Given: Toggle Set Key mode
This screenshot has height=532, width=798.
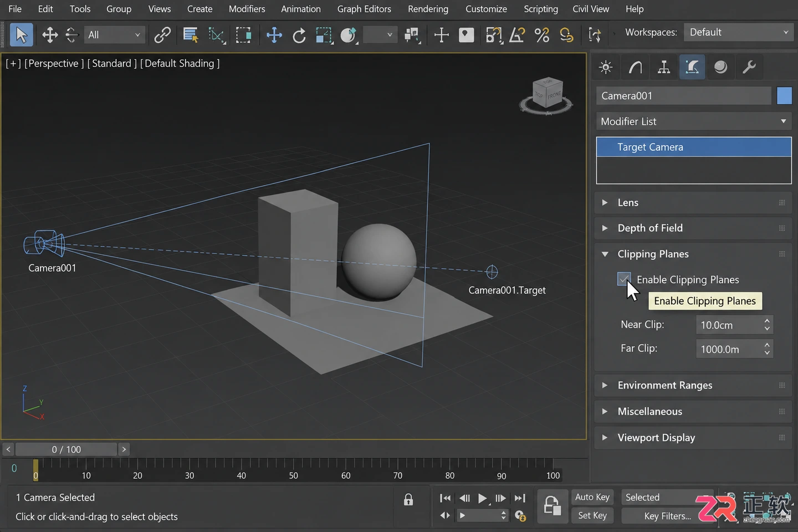Looking at the screenshot, I should pyautogui.click(x=592, y=515).
